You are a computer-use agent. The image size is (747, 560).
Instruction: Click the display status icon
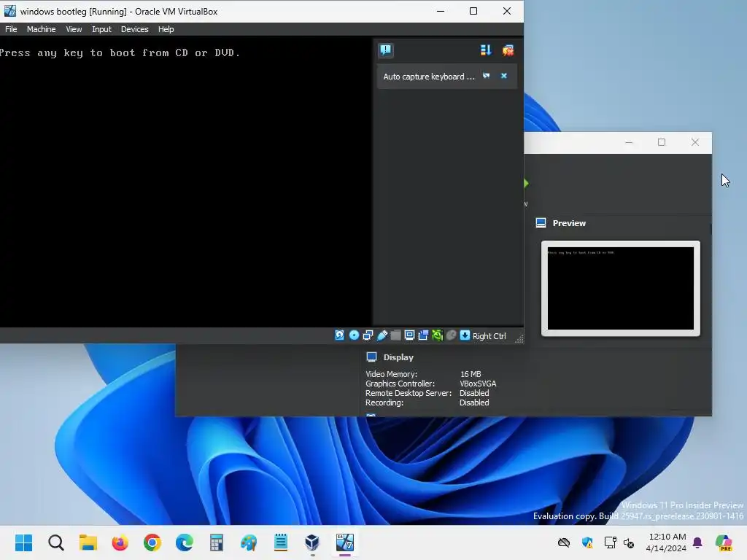click(409, 335)
